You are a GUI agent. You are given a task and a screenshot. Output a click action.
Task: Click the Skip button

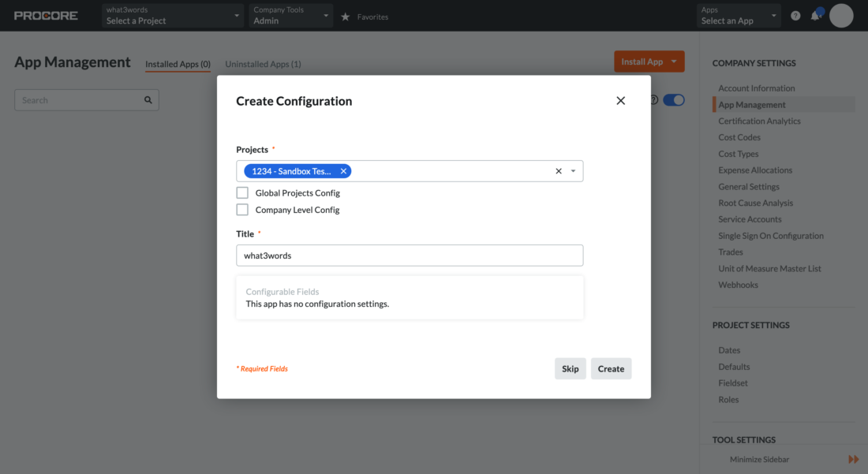tap(571, 369)
